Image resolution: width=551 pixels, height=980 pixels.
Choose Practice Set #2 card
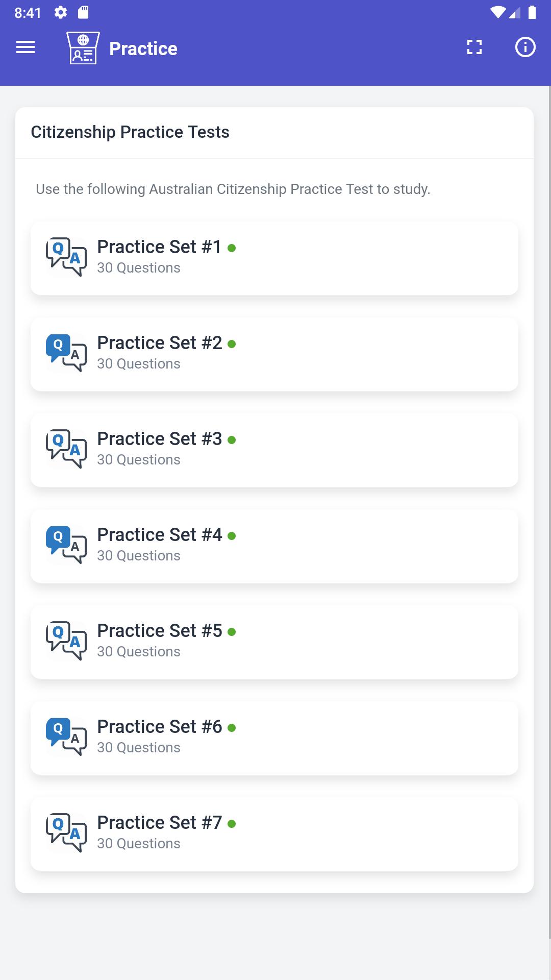point(274,354)
